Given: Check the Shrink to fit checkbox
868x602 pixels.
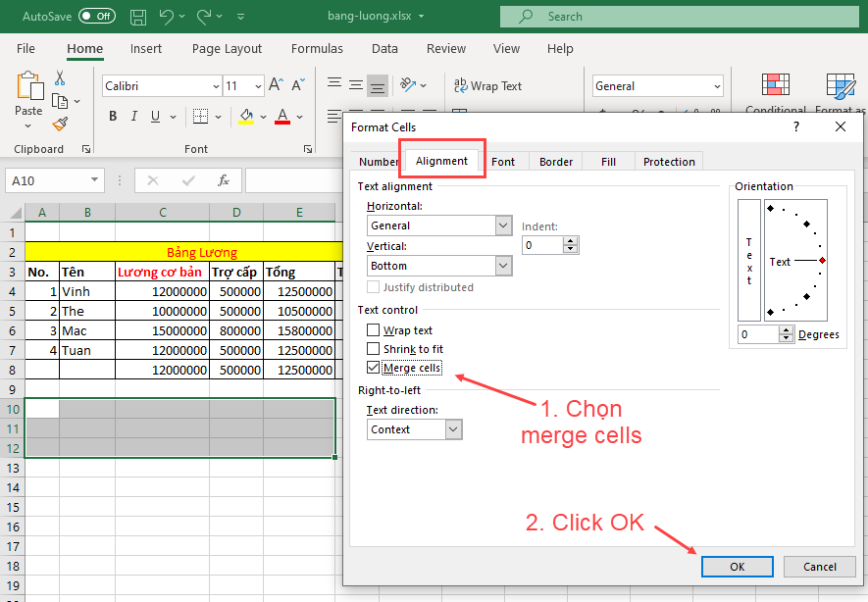Looking at the screenshot, I should point(373,349).
